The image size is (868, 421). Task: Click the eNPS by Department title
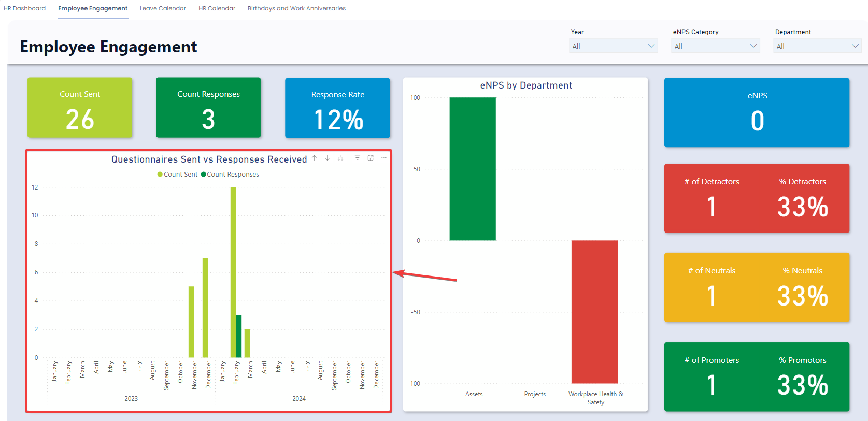[526, 85]
